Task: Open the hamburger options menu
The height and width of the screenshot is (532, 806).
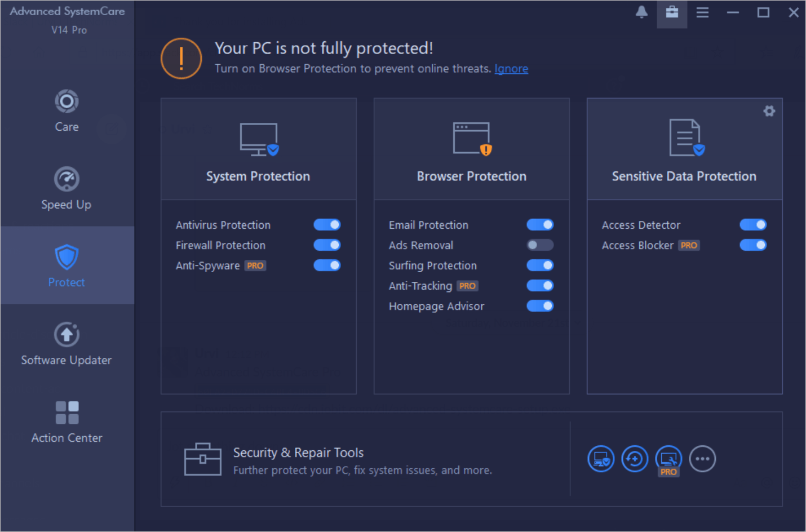Action: (702, 12)
